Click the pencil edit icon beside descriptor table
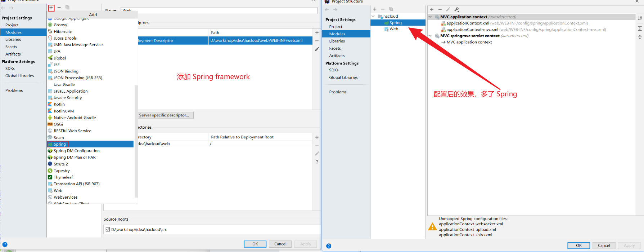The height and width of the screenshot is (252, 644). point(317,49)
